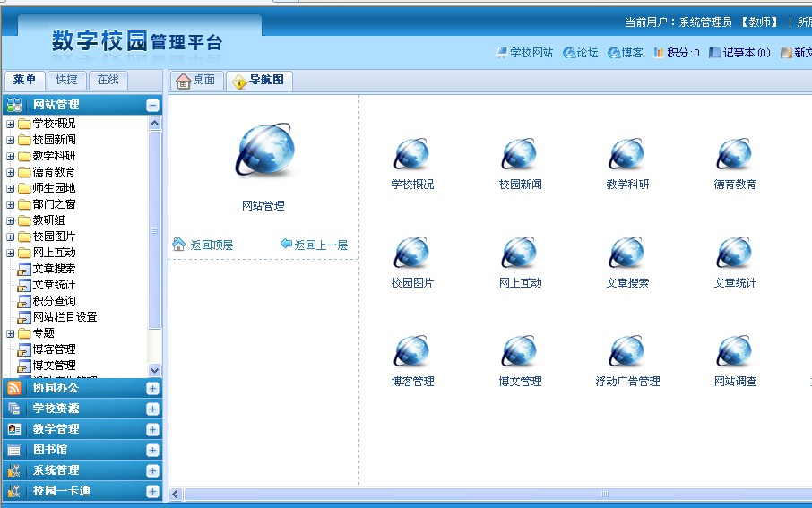Switch to the 快捷 tab
The width and height of the screenshot is (812, 508).
click(x=67, y=81)
